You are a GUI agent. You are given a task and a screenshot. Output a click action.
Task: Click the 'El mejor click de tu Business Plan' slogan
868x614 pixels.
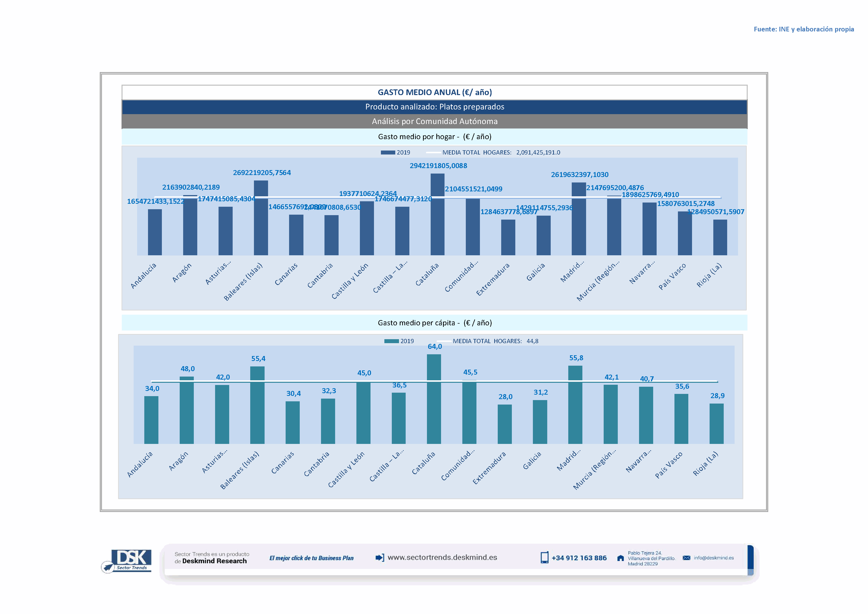coord(311,558)
